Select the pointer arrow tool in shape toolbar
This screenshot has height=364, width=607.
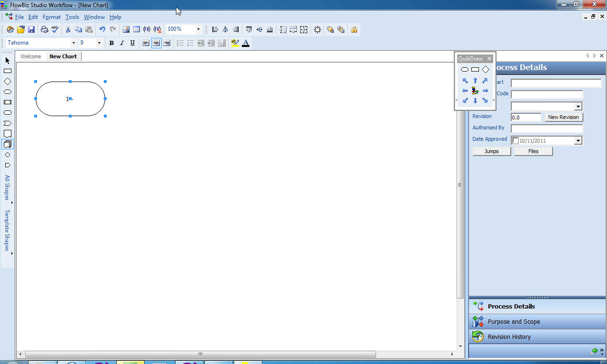pyautogui.click(x=7, y=61)
